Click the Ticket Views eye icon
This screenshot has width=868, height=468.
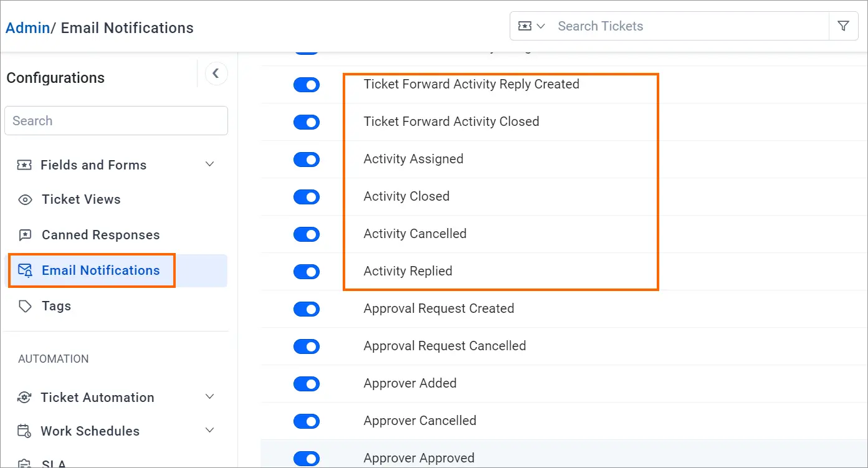(25, 200)
